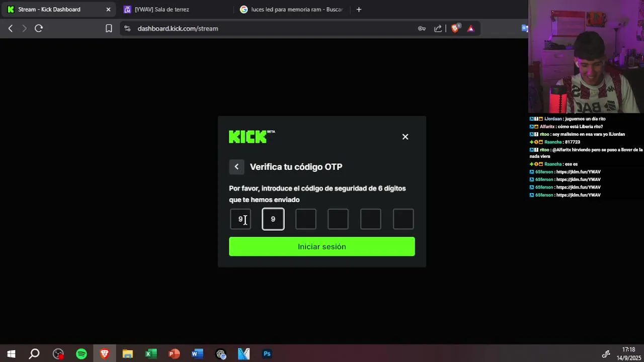Switch to Stream - Kick Dashboard tab
Image resolution: width=644 pixels, height=362 pixels.
coord(58,10)
